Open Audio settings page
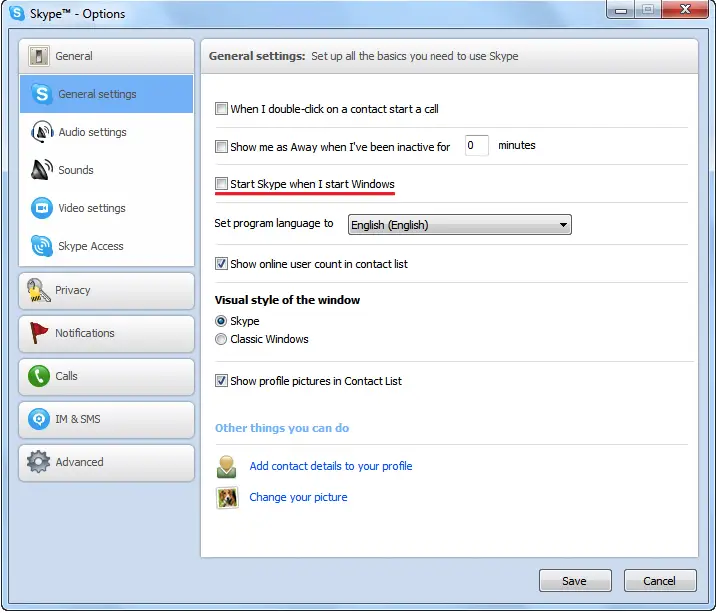Screen dimensions: 716x613 pyautogui.click(x=106, y=132)
